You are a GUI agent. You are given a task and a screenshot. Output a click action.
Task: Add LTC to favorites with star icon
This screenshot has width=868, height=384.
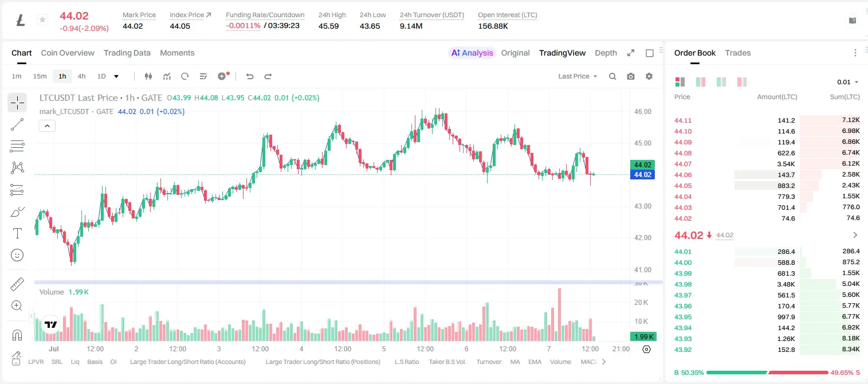42,20
